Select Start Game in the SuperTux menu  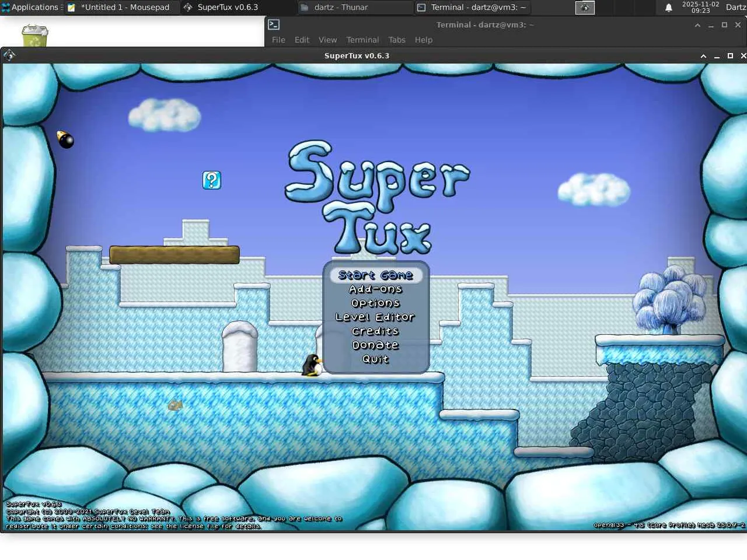click(376, 275)
